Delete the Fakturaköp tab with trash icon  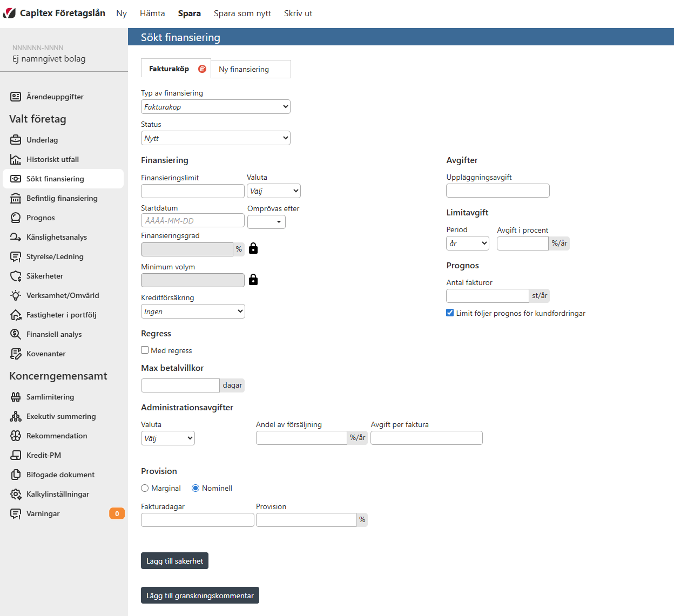202,69
